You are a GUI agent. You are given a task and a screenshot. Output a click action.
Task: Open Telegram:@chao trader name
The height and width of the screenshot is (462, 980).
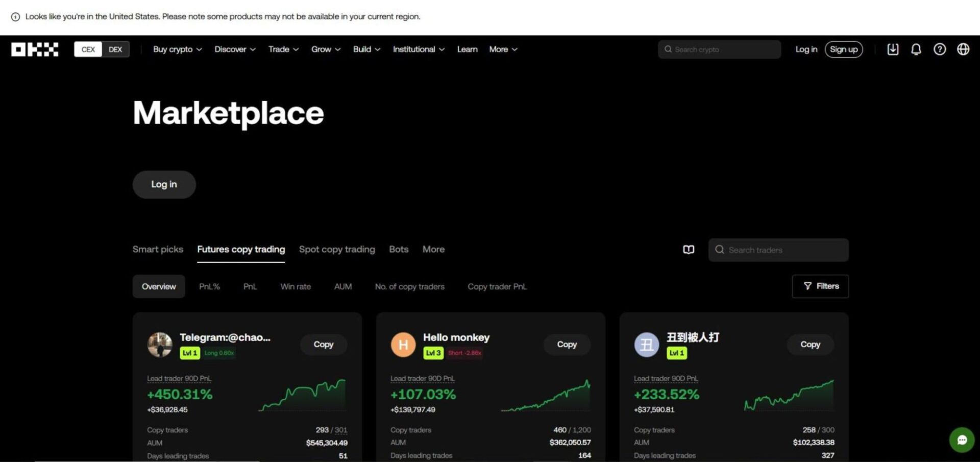coord(225,337)
